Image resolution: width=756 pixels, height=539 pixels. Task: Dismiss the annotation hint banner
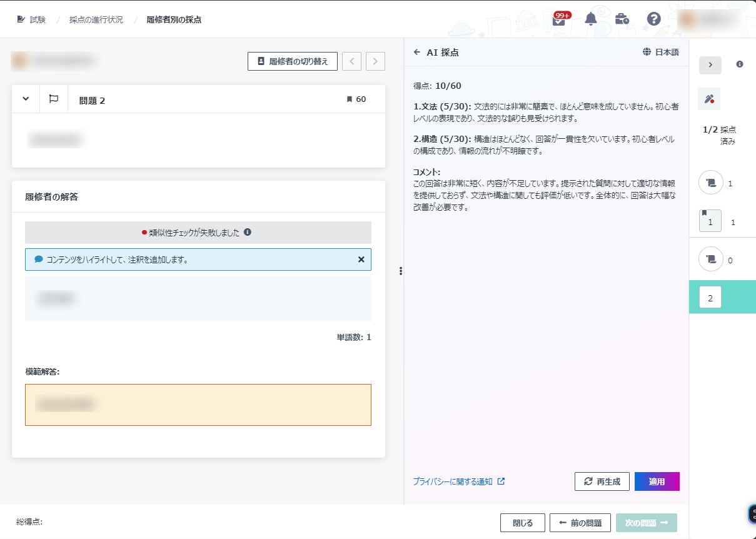(x=361, y=259)
